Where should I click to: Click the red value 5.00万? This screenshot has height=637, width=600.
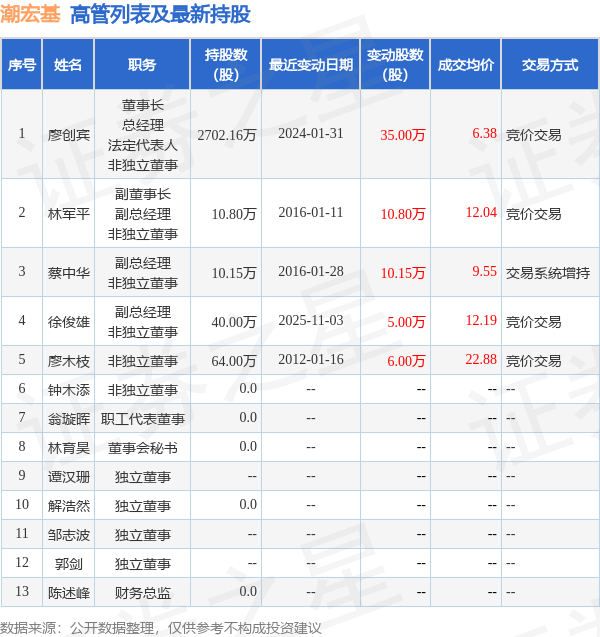click(x=406, y=322)
